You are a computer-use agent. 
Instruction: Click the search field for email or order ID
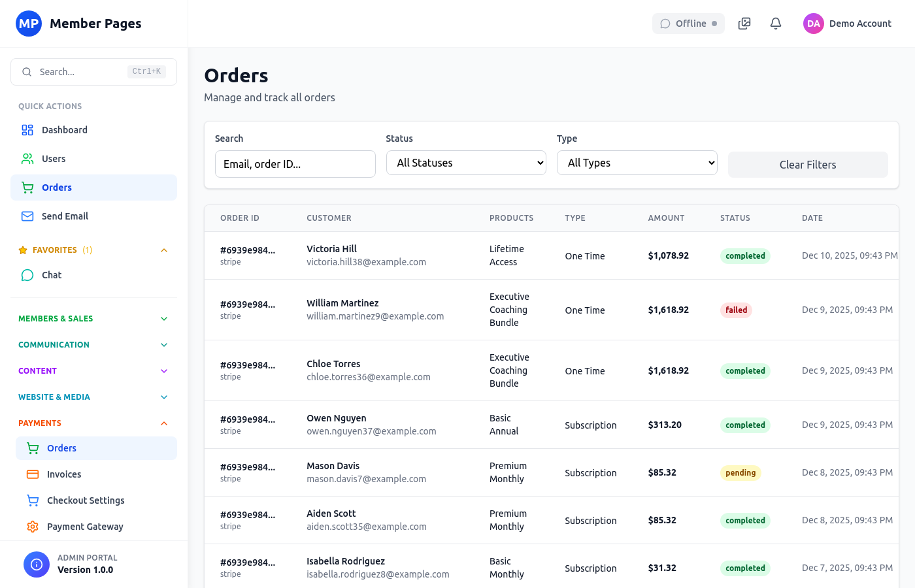tap(295, 164)
